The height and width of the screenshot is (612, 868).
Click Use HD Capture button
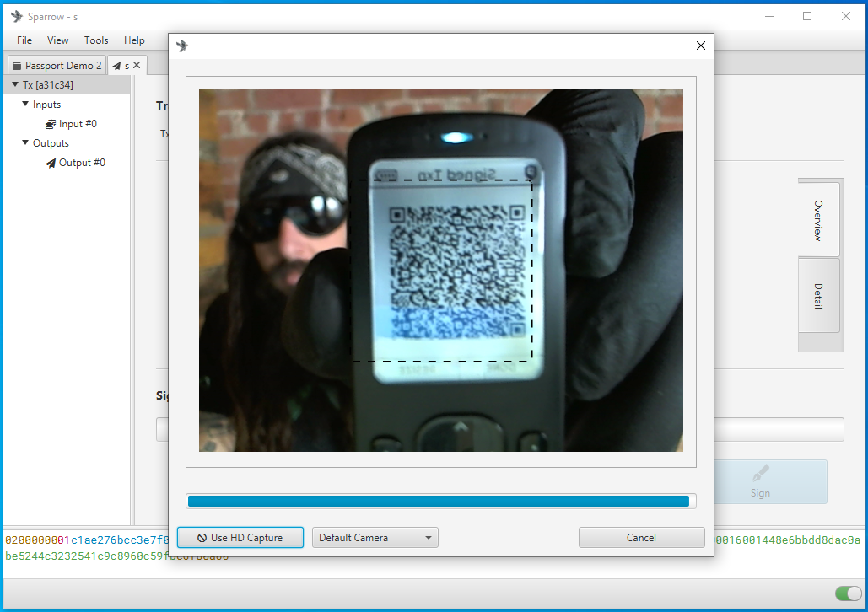(240, 537)
